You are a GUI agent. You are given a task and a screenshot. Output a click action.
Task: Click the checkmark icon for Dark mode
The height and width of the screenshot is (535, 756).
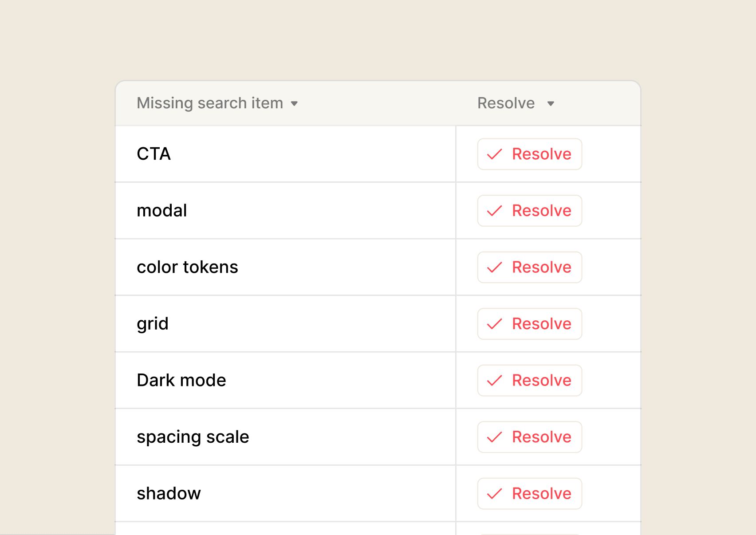click(x=494, y=381)
